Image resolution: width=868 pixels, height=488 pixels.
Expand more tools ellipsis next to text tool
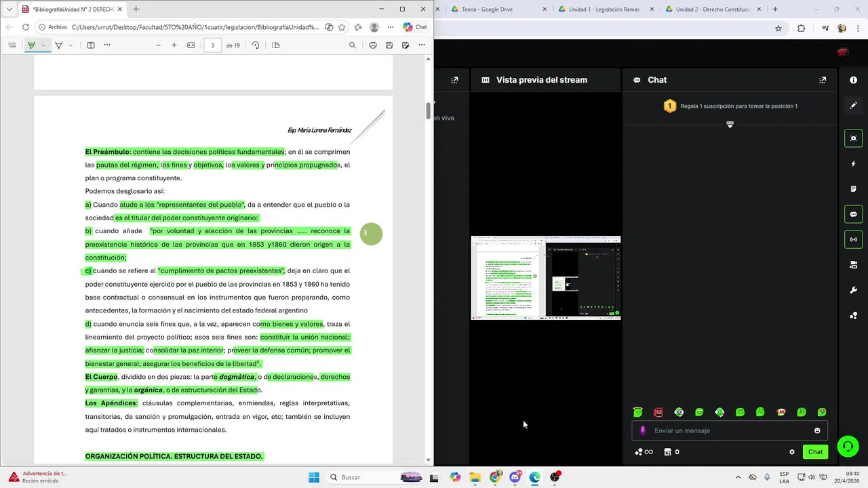[107, 45]
